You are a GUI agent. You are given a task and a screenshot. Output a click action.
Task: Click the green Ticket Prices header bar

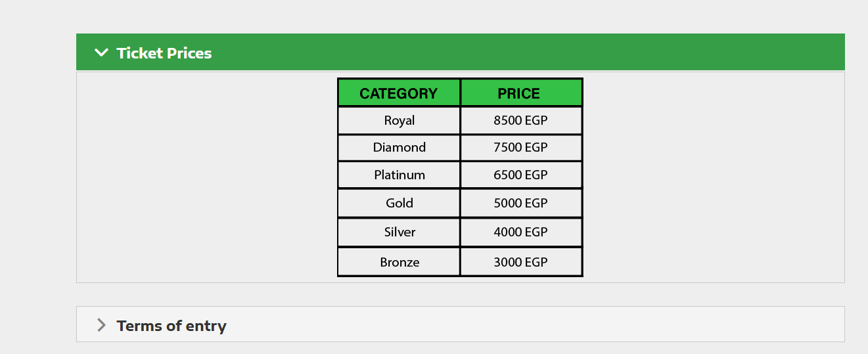click(460, 52)
